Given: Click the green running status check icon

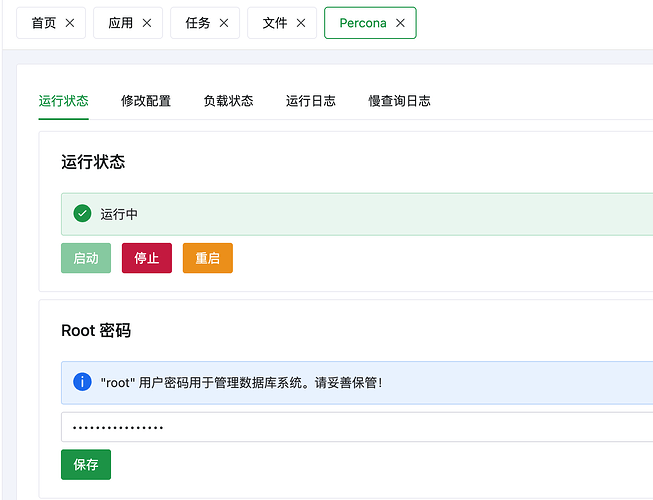Looking at the screenshot, I should (83, 213).
